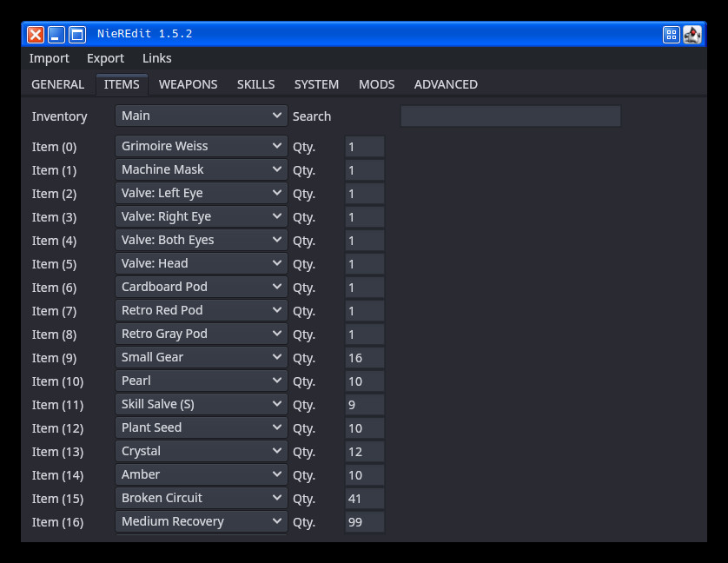The width and height of the screenshot is (728, 563).
Task: Open the Inventory dropdown showing Main
Action: coord(201,115)
